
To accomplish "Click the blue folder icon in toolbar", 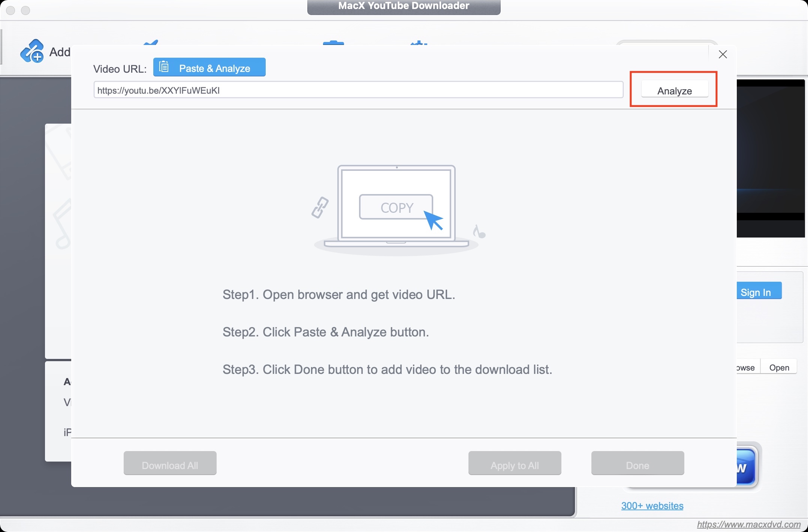I will pyautogui.click(x=333, y=43).
